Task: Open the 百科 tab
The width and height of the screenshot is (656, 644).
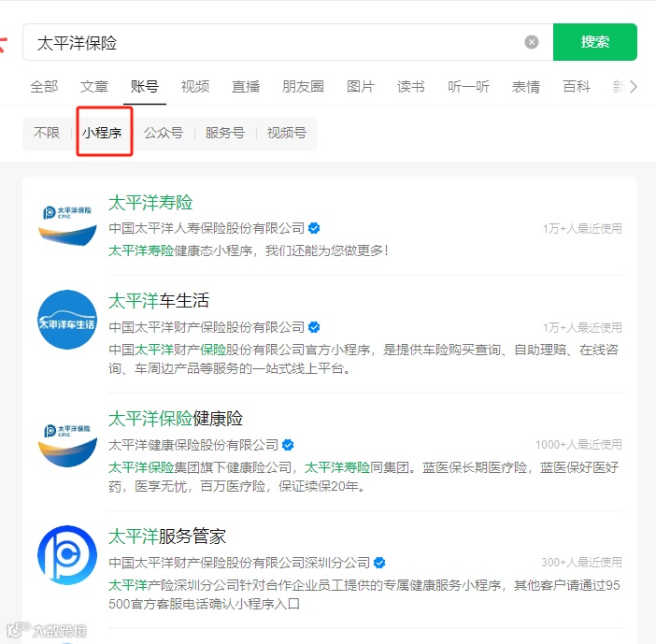Action: click(x=577, y=87)
